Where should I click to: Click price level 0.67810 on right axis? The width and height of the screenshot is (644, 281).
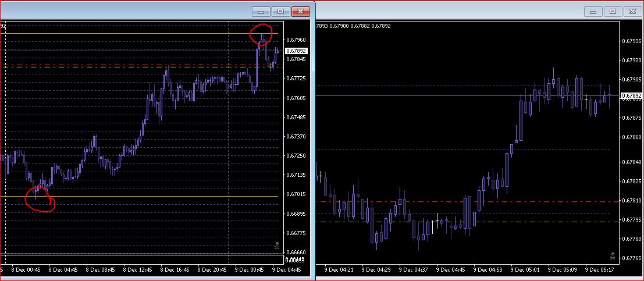click(632, 201)
